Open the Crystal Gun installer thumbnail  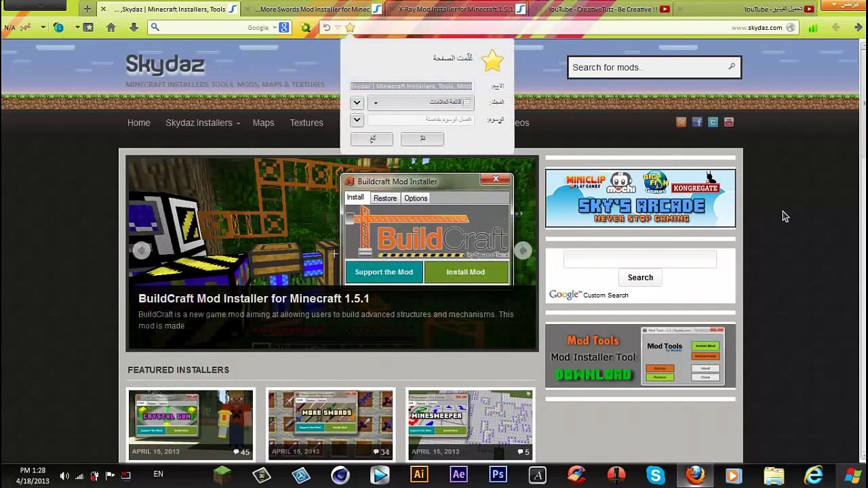pos(191,424)
